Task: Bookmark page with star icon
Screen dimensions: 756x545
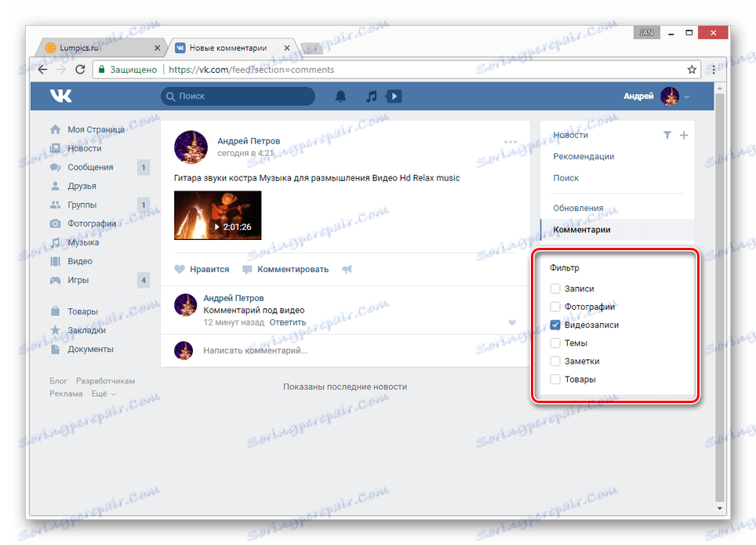Action: (x=692, y=70)
